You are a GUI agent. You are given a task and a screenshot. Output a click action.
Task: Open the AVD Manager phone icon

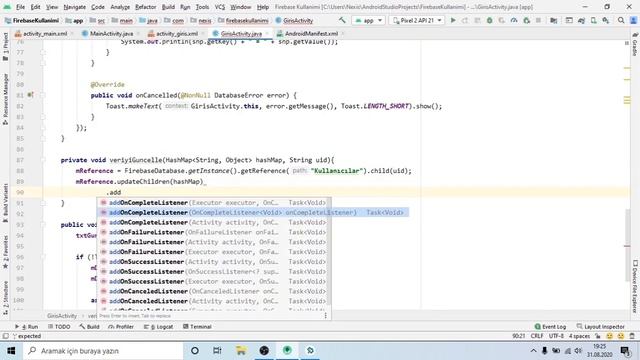click(593, 20)
